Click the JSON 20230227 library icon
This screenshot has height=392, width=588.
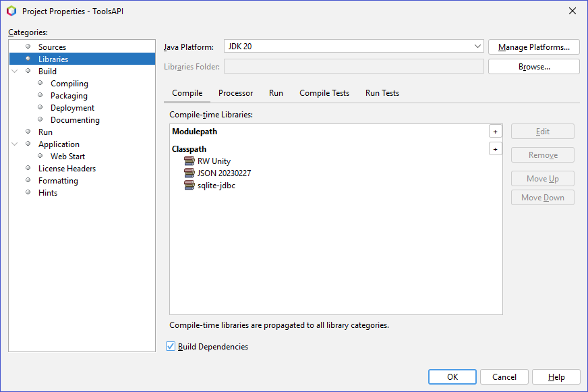coord(189,173)
